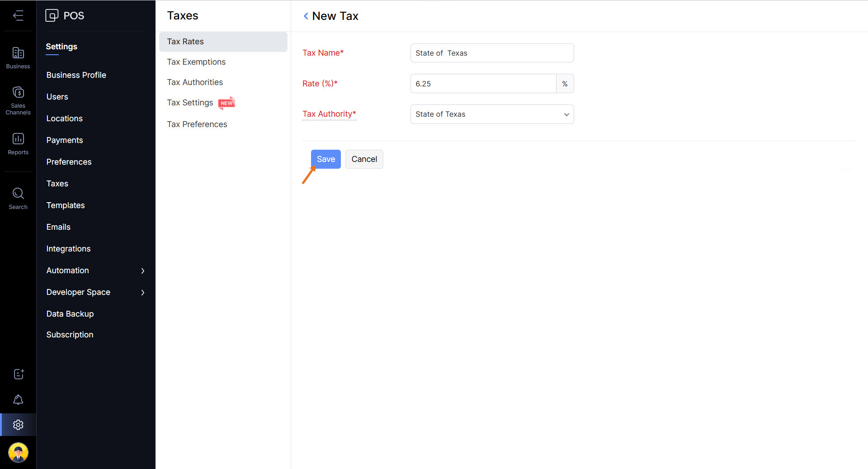This screenshot has width=868, height=469.
Task: Open the Sales Channels icon
Action: click(18, 100)
